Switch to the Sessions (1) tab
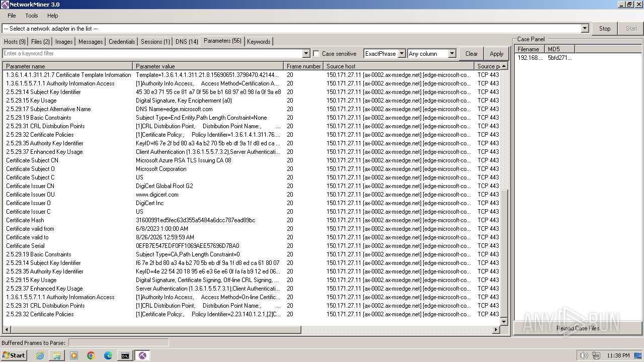 tap(155, 42)
